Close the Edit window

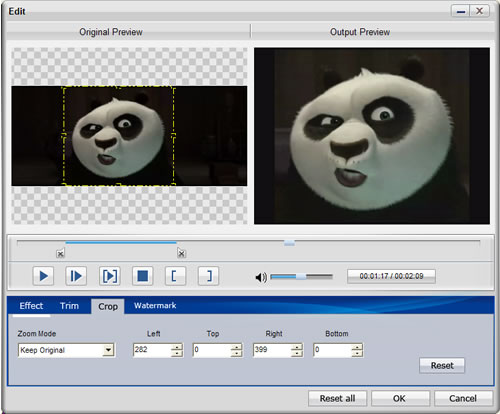coord(480,11)
